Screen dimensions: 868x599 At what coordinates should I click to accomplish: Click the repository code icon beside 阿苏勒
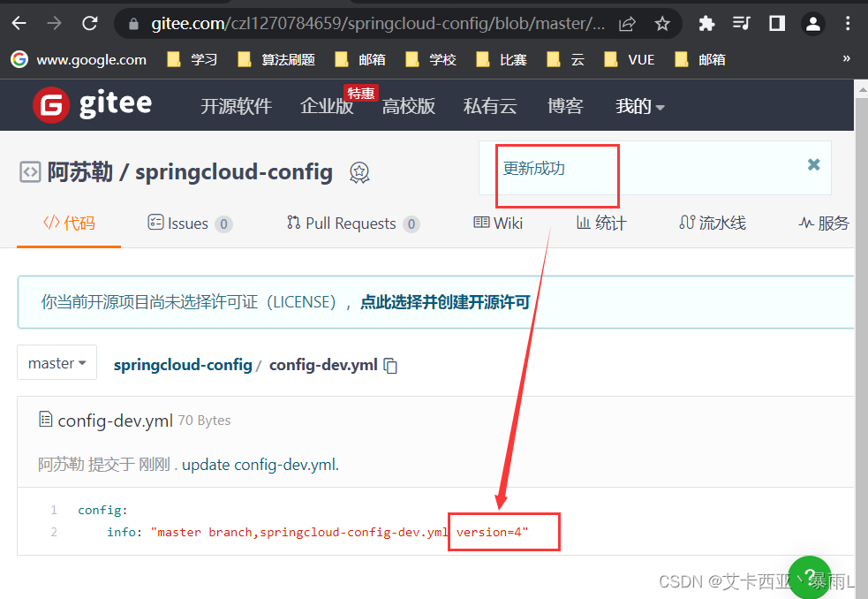(30, 171)
